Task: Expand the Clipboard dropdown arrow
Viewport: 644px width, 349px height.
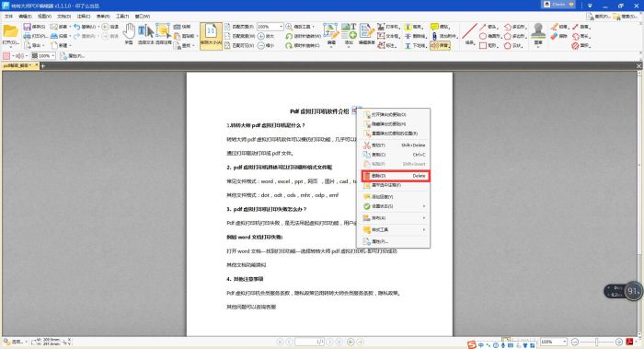Action: (x=197, y=36)
